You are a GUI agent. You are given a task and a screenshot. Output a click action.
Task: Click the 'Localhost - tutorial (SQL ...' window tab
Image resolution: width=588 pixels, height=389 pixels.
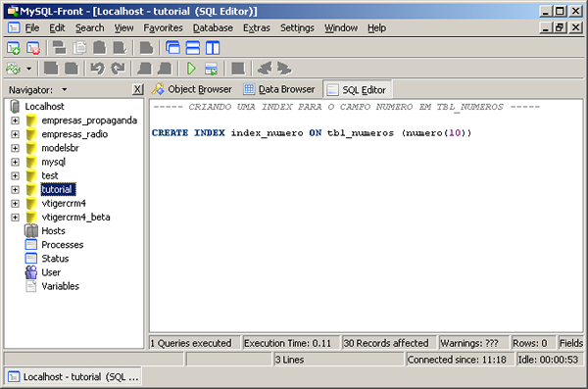point(73,376)
